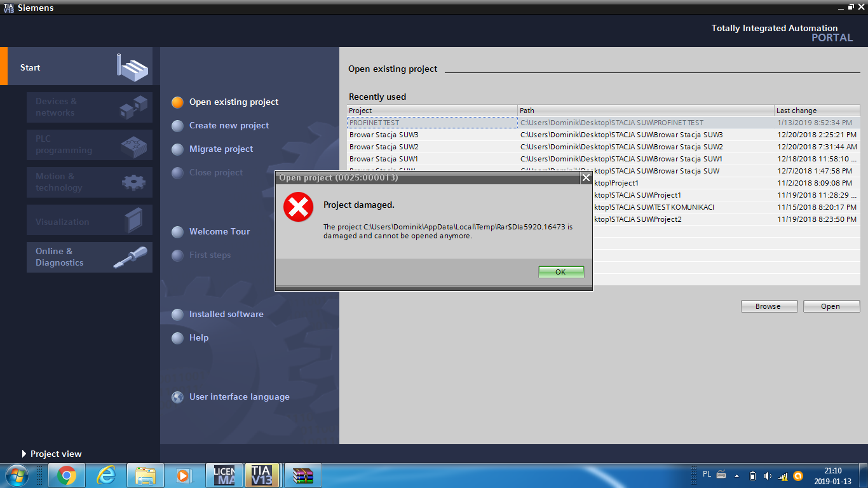Sort by the Project column header
Screen dimensions: 868x488
pyautogui.click(x=432, y=111)
